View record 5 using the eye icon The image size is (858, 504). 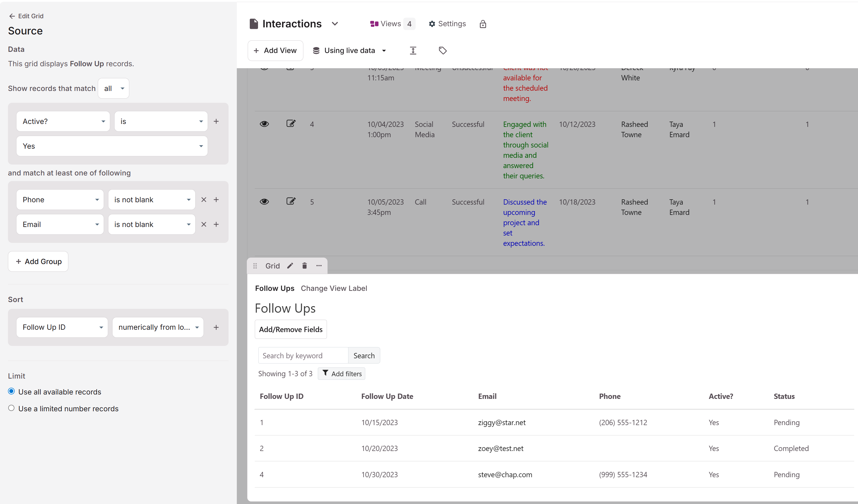[x=264, y=201]
